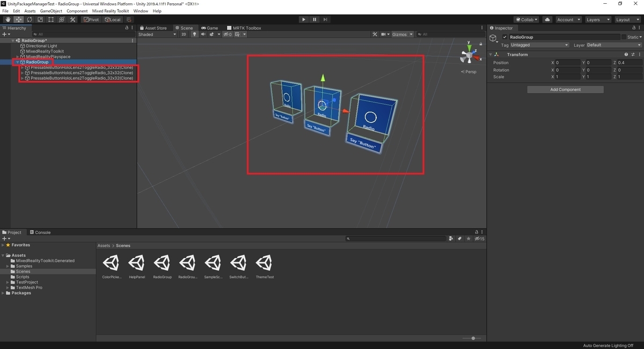Image resolution: width=644 pixels, height=349 pixels.
Task: Lock the Hierarchy panel
Action: 127,28
